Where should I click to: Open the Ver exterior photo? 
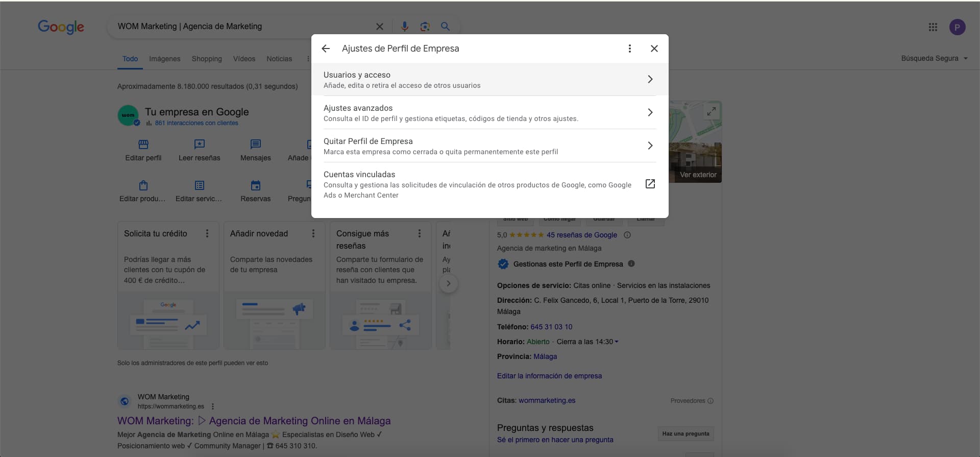pyautogui.click(x=695, y=162)
